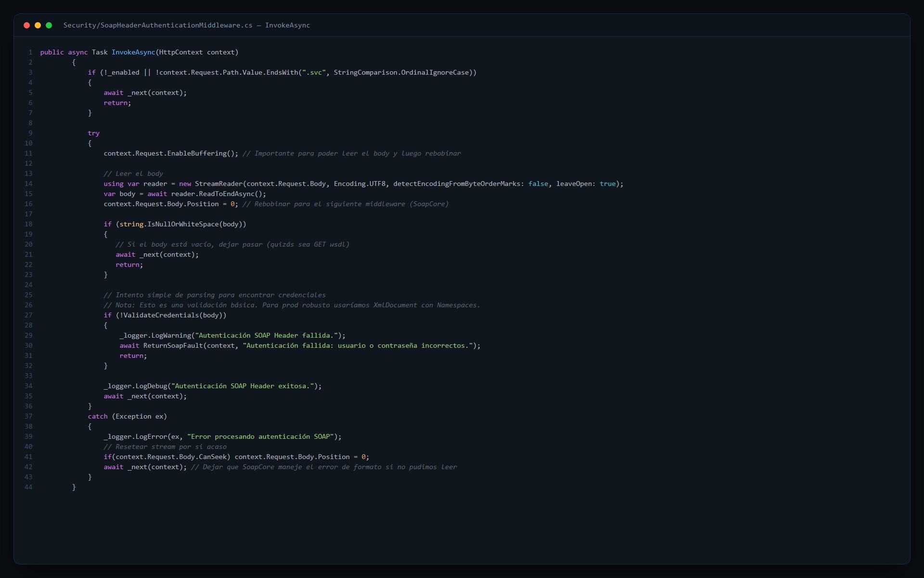Click line number 44 in the gutter

[x=28, y=487]
